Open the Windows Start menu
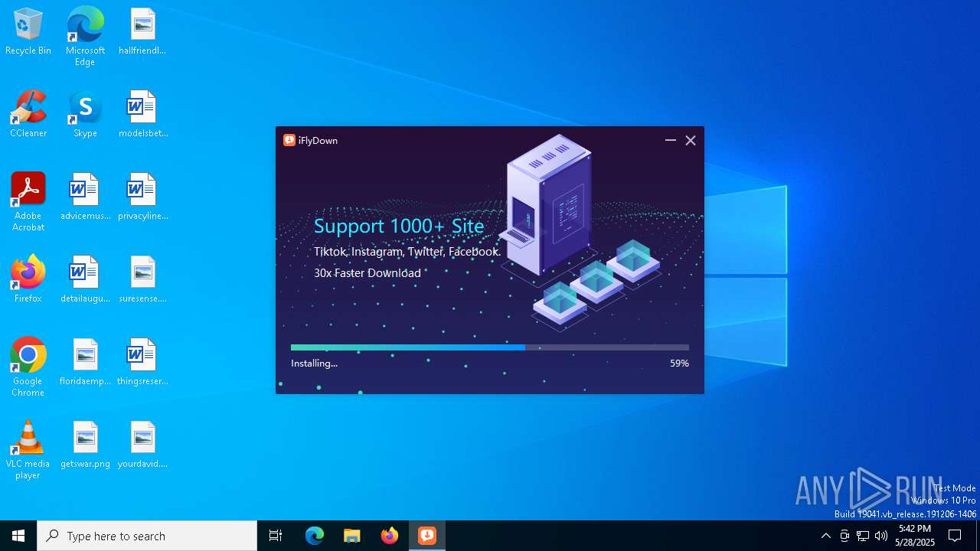Image resolution: width=980 pixels, height=551 pixels. (x=18, y=536)
